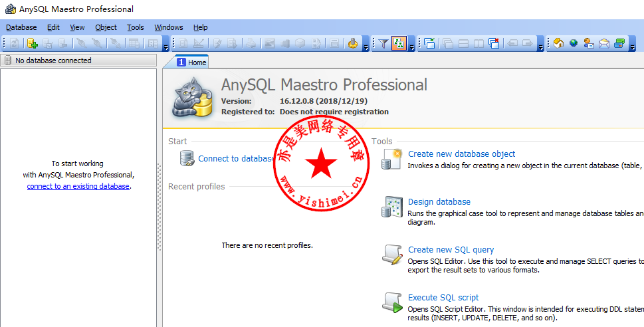644x327 pixels.
Task: Click the Tile horizontally toolbar icon
Action: click(x=463, y=43)
